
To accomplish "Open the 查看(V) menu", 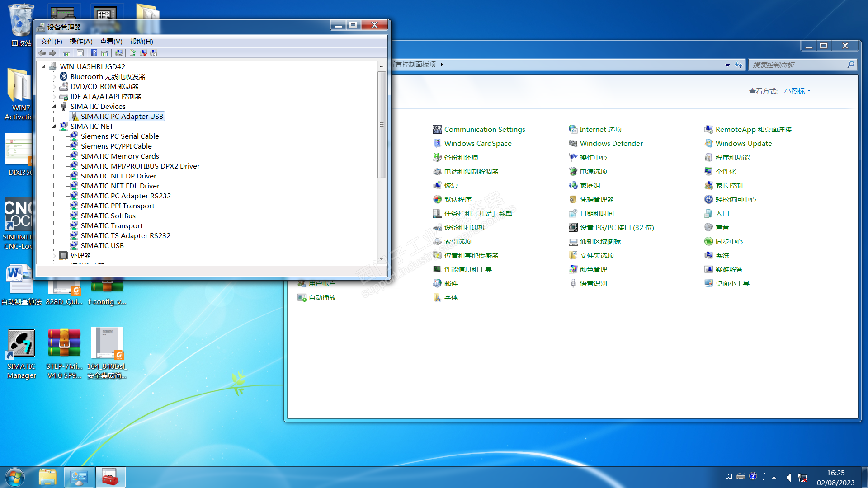I will coord(111,41).
